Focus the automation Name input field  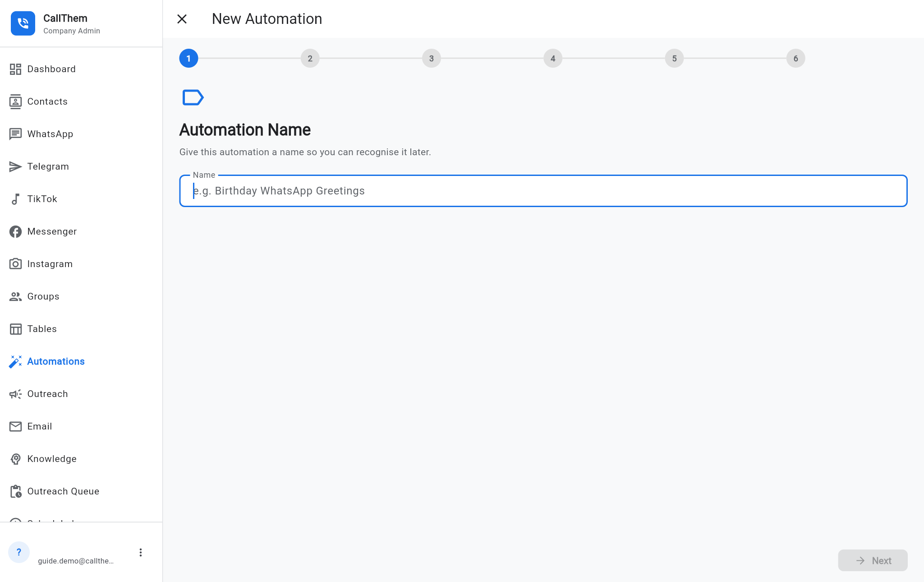click(x=543, y=191)
